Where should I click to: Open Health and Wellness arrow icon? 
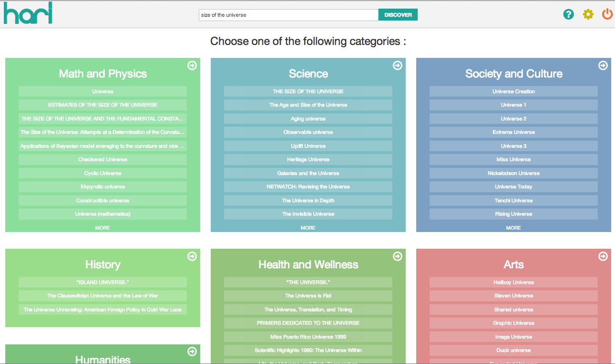pos(398,256)
